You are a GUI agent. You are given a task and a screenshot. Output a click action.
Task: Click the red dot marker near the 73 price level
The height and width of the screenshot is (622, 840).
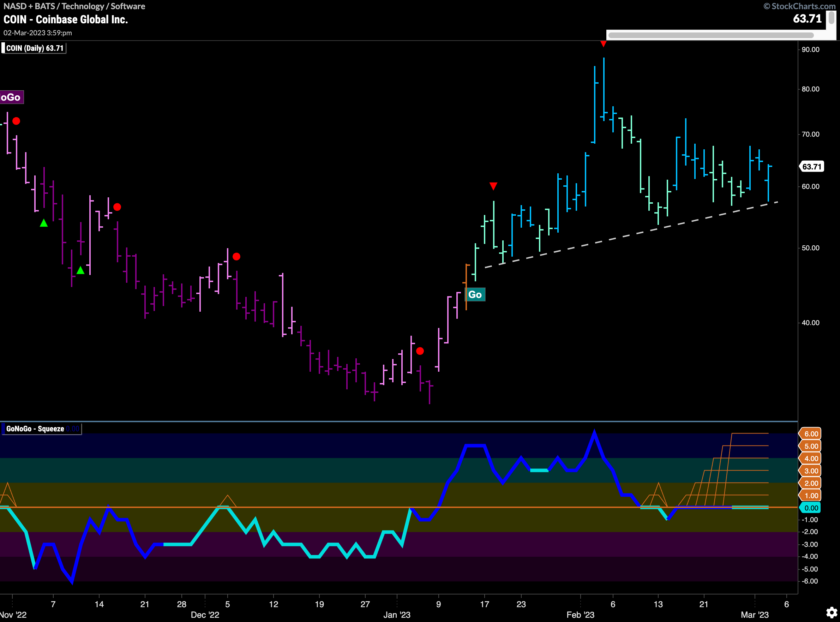16,121
